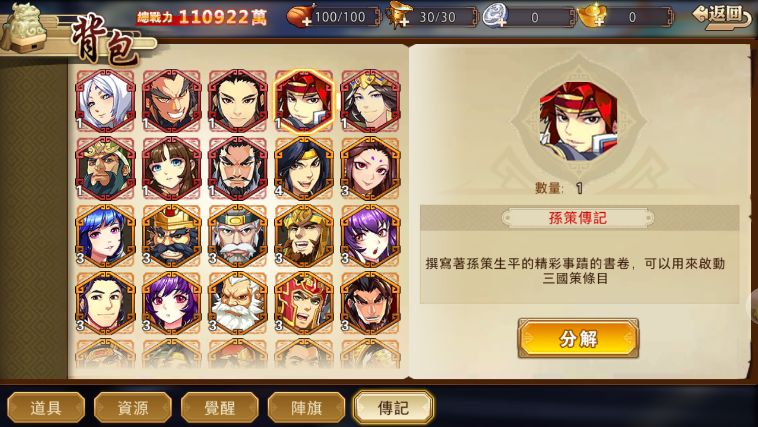758x427 pixels.
Task: Select the white-haired woman biography portrait
Action: 105,101
